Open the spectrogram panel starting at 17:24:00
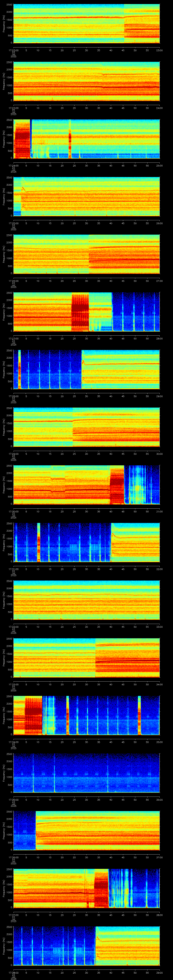 click(86, 139)
